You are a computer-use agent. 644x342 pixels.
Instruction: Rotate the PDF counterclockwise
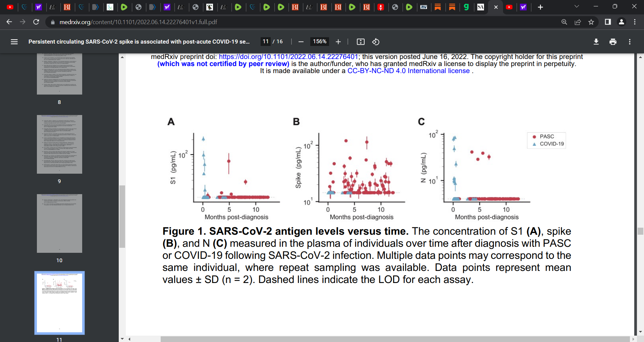376,42
